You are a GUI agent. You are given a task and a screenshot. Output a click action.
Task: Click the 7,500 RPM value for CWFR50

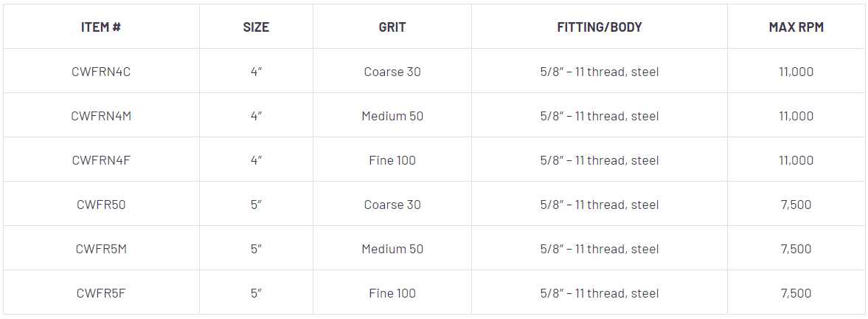(x=796, y=205)
